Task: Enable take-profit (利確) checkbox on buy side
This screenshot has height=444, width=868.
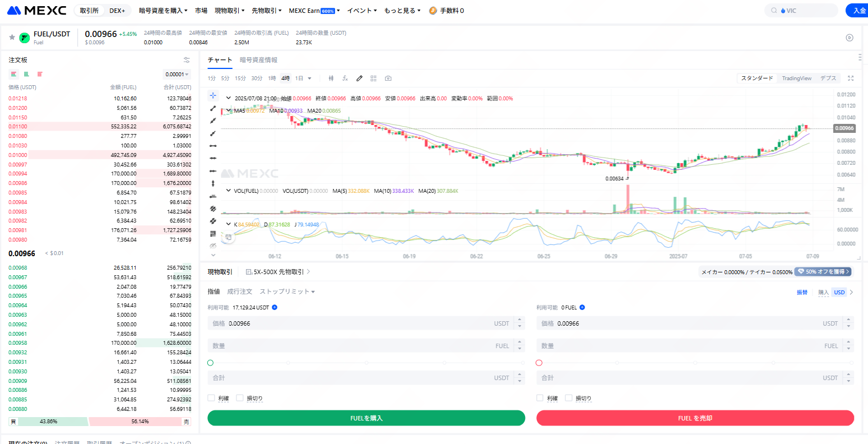Action: coord(211,398)
